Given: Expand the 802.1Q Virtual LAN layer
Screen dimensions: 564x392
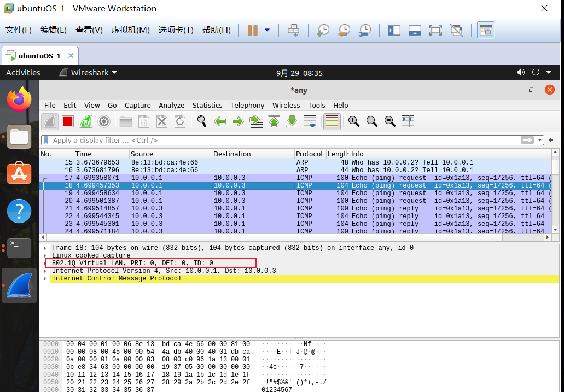Looking at the screenshot, I should click(45, 264).
